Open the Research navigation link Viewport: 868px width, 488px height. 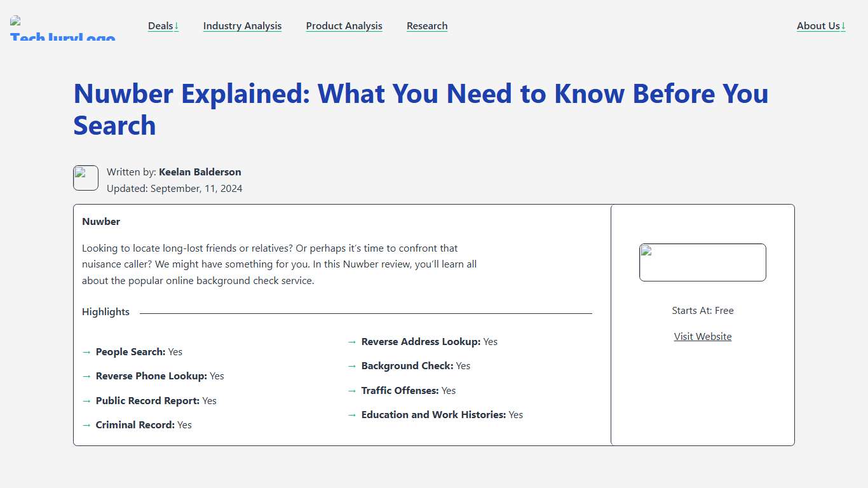426,26
